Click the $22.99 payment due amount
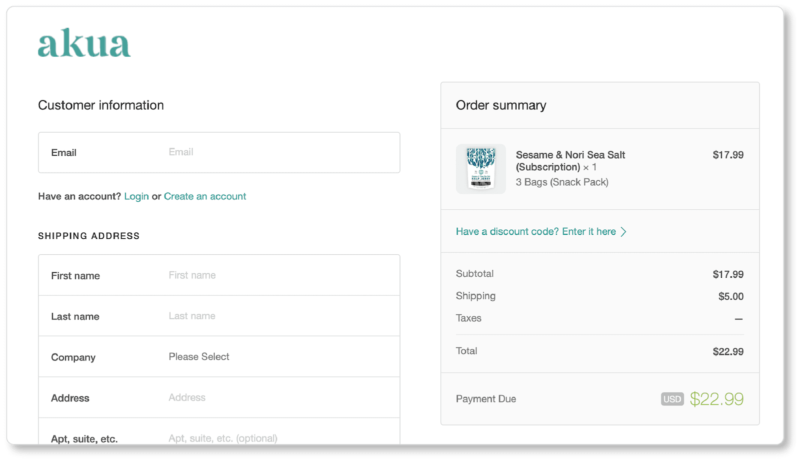 pos(717,399)
